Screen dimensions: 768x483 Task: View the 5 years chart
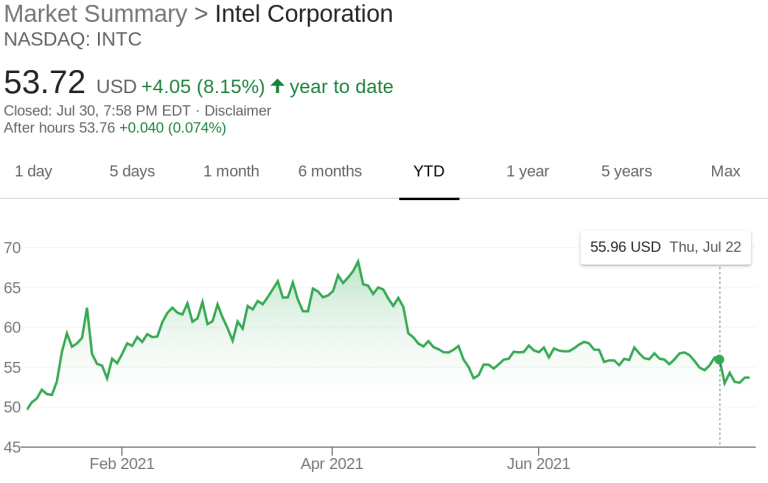pyautogui.click(x=626, y=171)
